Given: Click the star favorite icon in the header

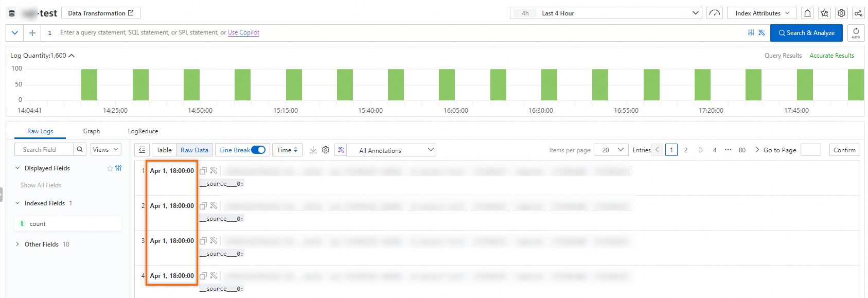Looking at the screenshot, I should (825, 13).
